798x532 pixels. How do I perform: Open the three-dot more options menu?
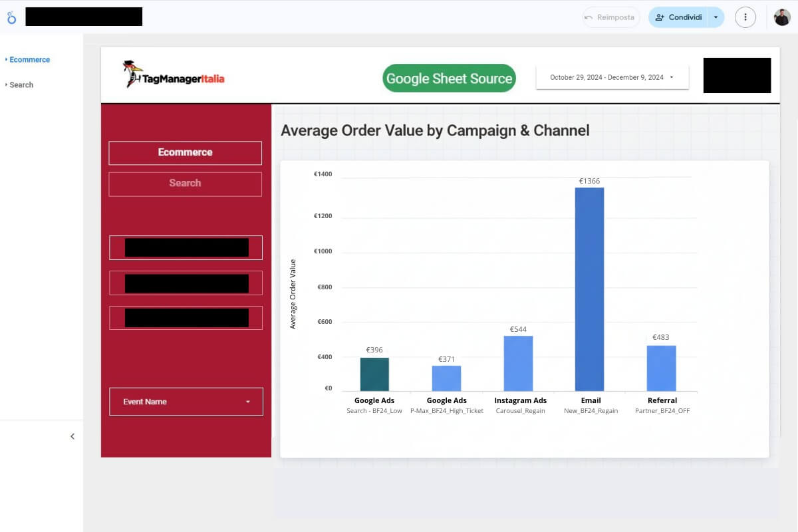tap(745, 17)
